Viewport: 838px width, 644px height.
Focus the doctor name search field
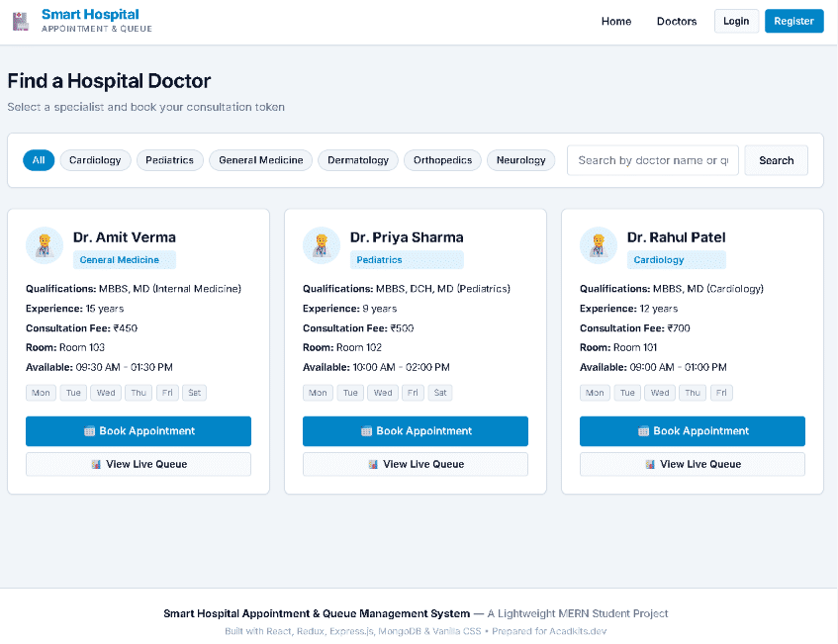653,160
